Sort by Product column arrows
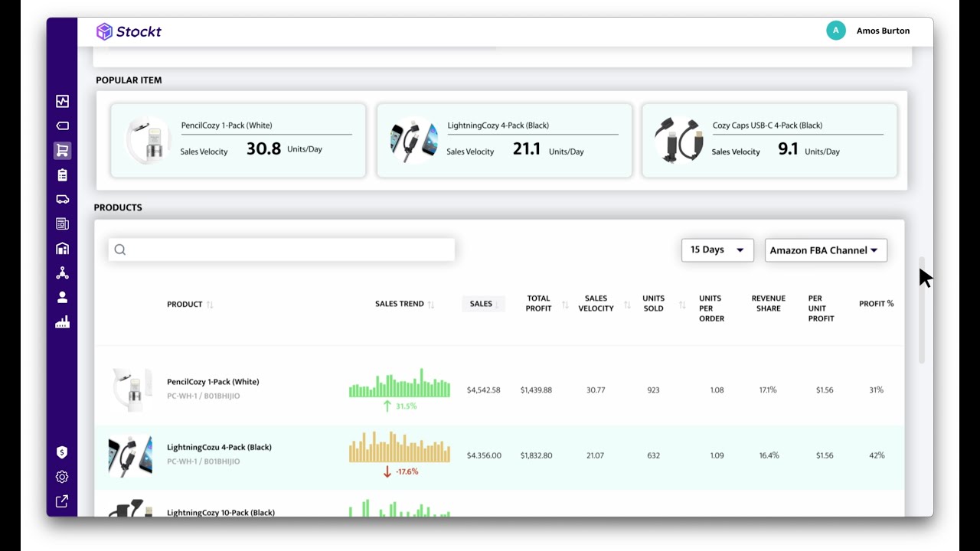Viewport: 980px width, 551px height. coord(210,305)
